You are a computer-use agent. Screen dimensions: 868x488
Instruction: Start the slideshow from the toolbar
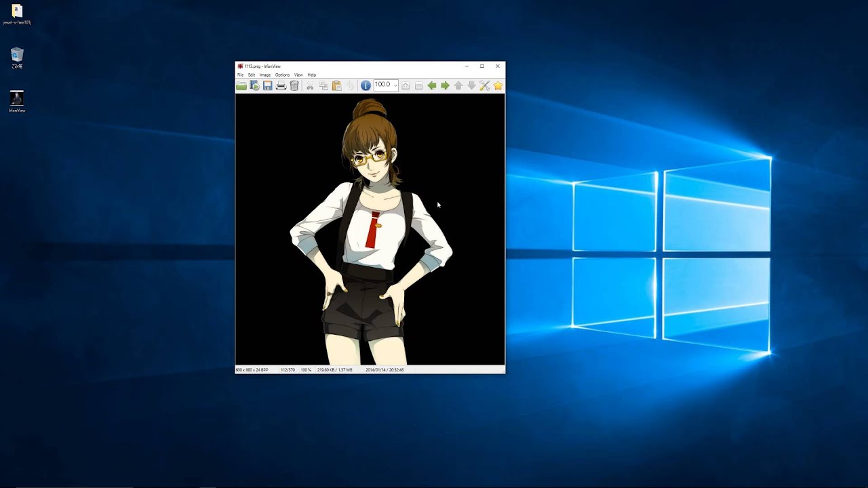pyautogui.click(x=254, y=85)
